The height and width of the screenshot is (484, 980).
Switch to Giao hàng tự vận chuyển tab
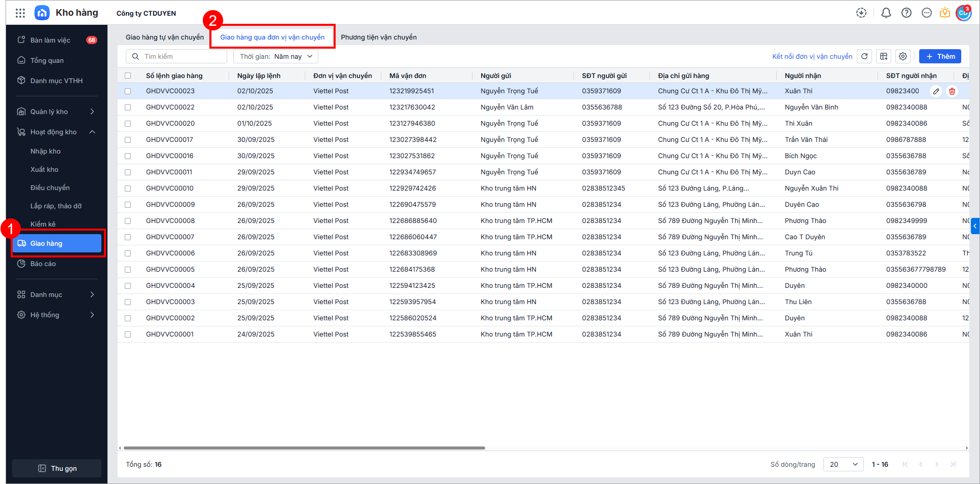click(165, 37)
